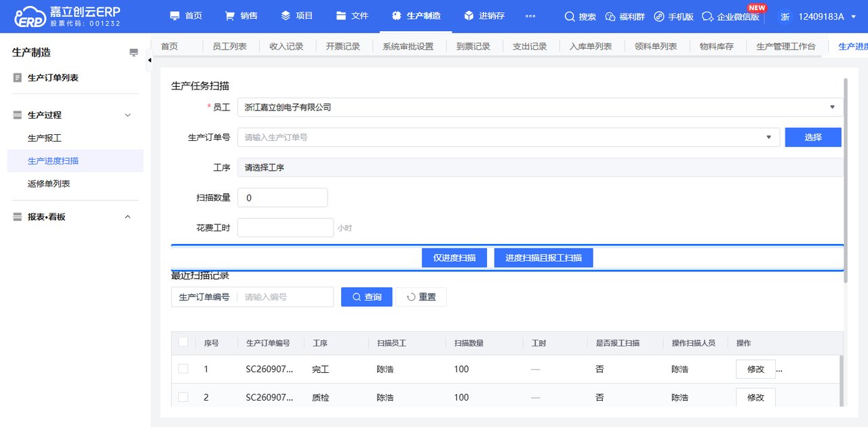Screen dimensions: 868x427
Task: Click the 浙 user avatar
Action: (x=785, y=16)
